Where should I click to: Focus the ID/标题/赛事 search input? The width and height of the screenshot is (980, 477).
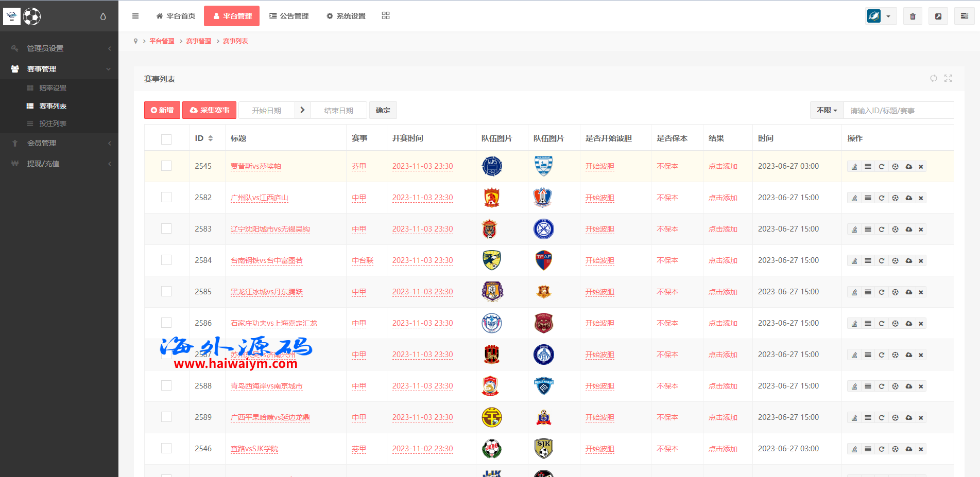tap(898, 111)
